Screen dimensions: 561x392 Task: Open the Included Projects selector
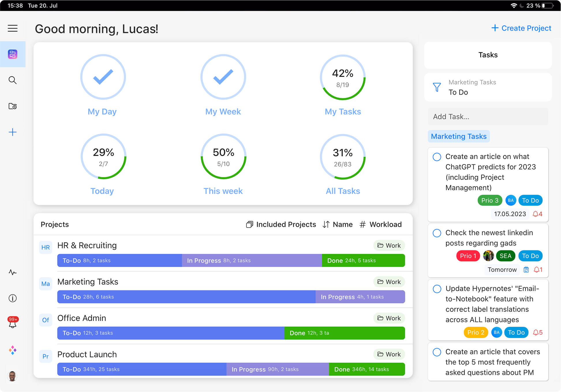coord(281,224)
